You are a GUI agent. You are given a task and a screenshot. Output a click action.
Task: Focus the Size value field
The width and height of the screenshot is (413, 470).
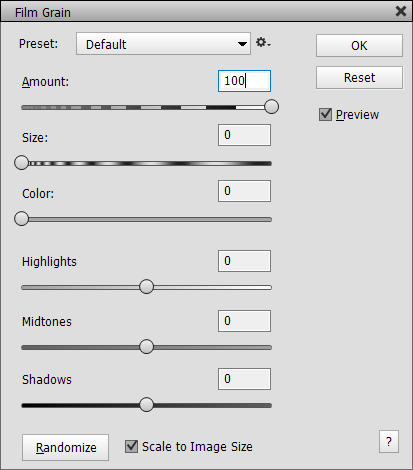pos(244,135)
